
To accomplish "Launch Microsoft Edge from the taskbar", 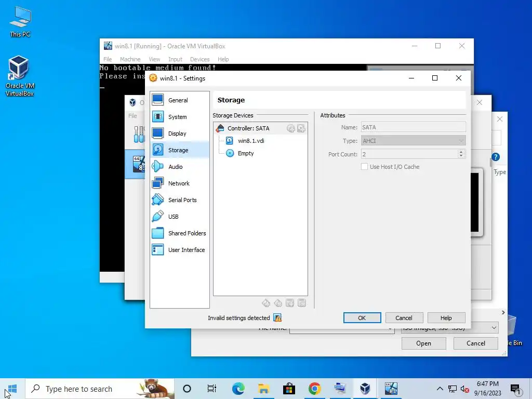I will click(x=238, y=389).
